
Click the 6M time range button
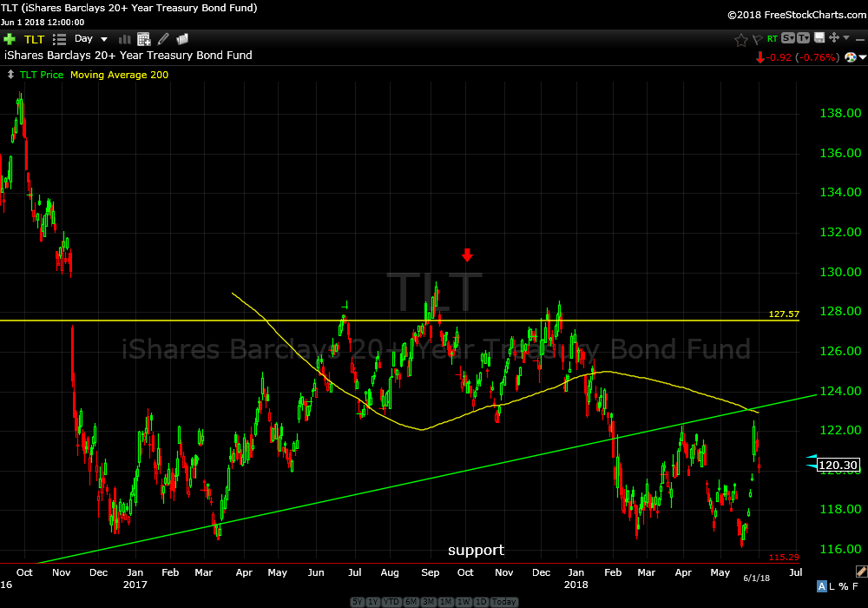[x=409, y=602]
